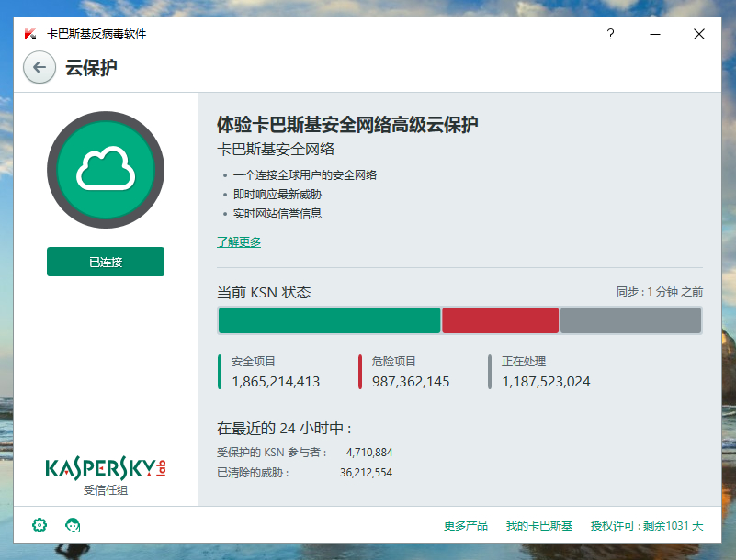
Task: Go back using the arrow button
Action: (x=40, y=68)
